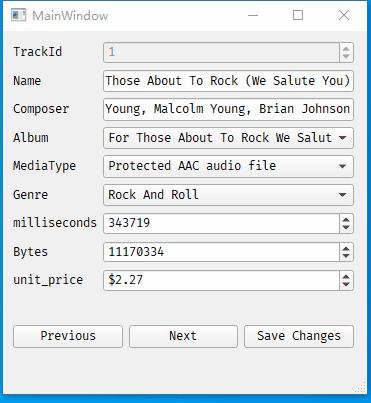This screenshot has height=403, width=371.
Task: Decrease milliseconds with the down arrow
Action: click(x=346, y=228)
